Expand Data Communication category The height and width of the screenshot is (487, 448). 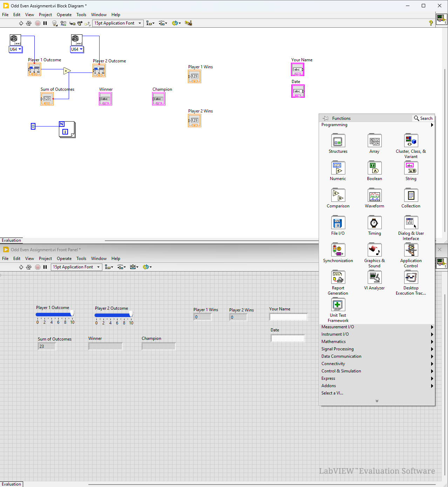click(377, 356)
